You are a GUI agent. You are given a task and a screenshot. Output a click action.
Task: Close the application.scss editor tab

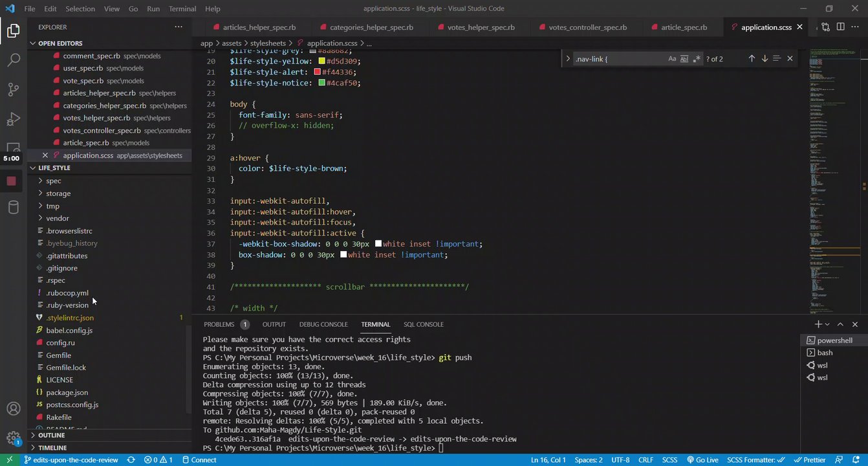point(800,27)
